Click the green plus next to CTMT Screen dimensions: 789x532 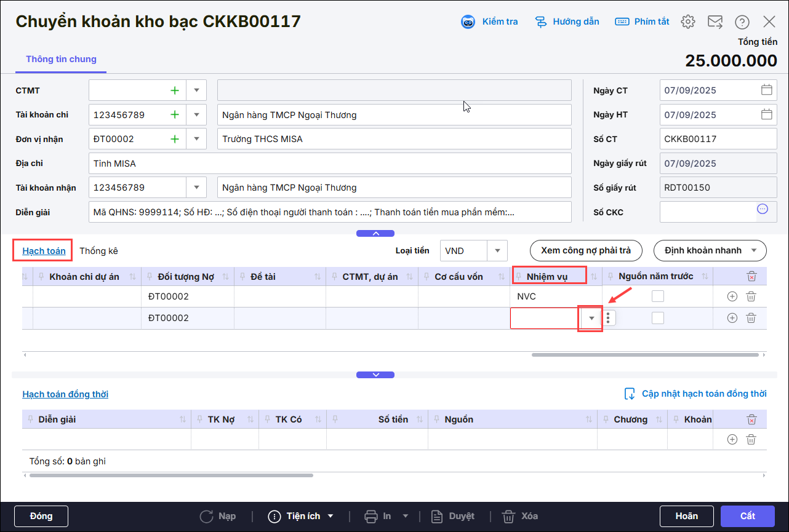pos(175,90)
